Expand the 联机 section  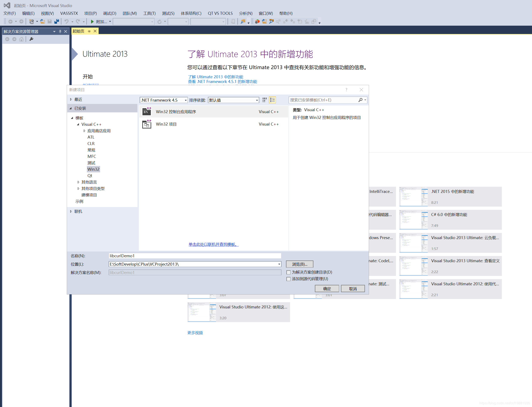[x=71, y=211]
